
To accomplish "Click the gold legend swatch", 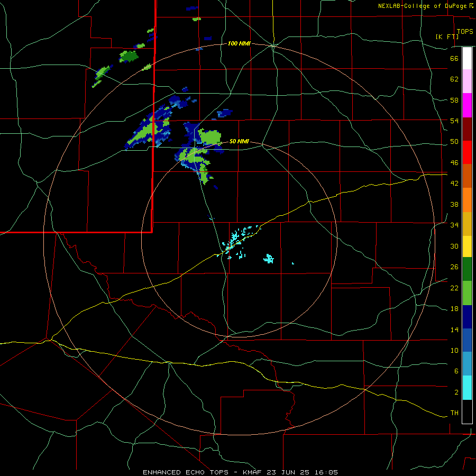I will (467, 224).
